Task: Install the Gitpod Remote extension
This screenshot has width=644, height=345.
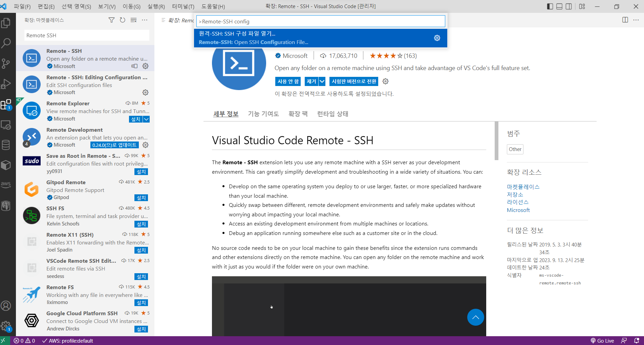Action: [141, 198]
